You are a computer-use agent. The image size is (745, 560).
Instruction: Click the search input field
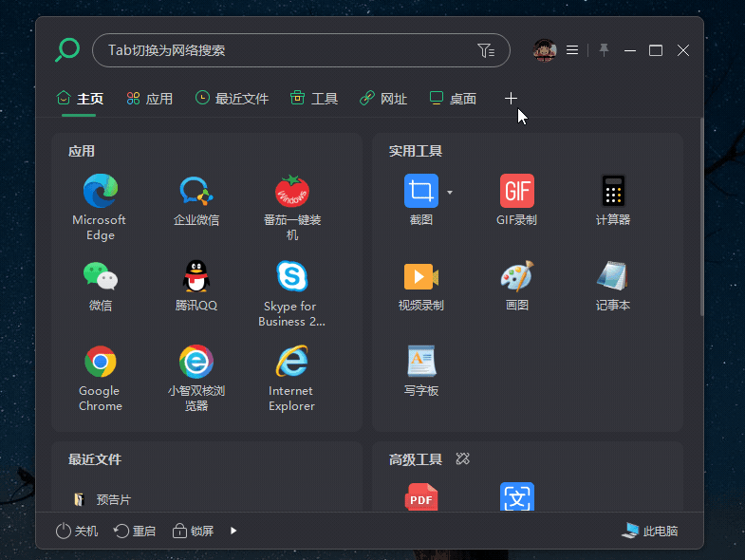pyautogui.click(x=301, y=50)
